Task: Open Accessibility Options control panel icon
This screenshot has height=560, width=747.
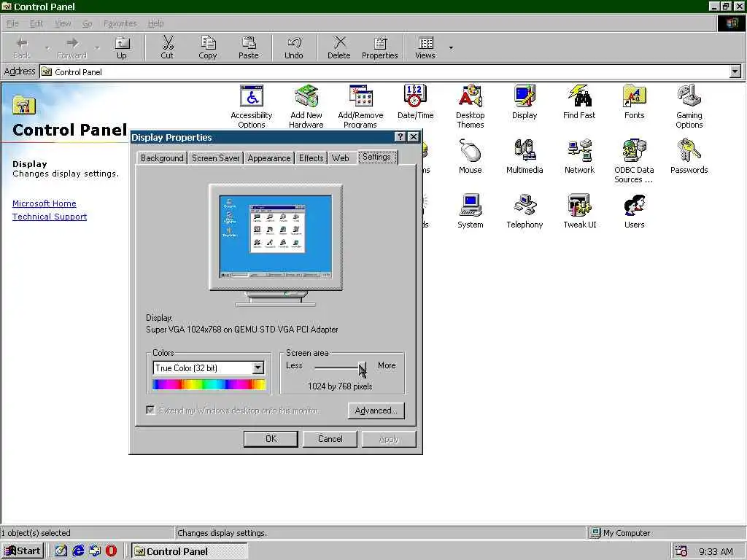Action: tap(252, 106)
